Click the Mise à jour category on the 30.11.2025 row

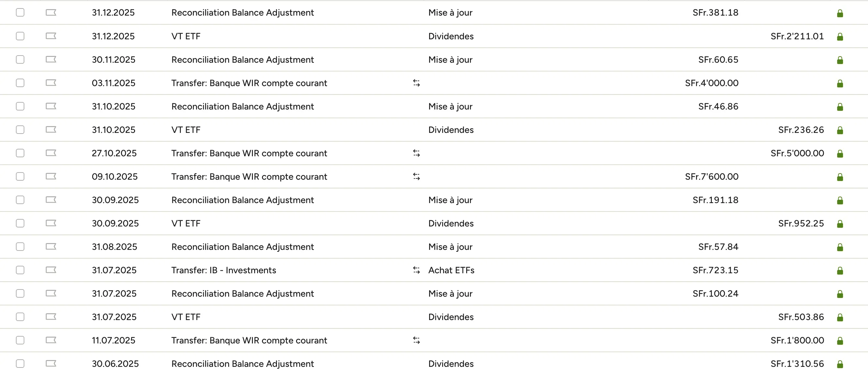click(x=451, y=59)
